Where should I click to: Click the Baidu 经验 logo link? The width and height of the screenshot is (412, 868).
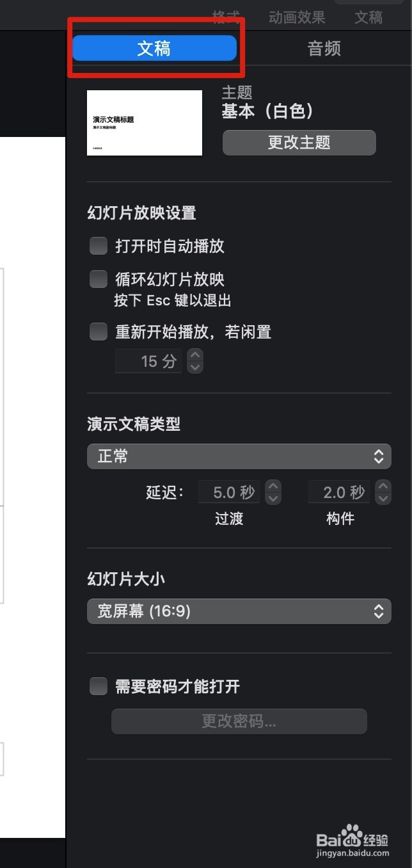click(353, 835)
